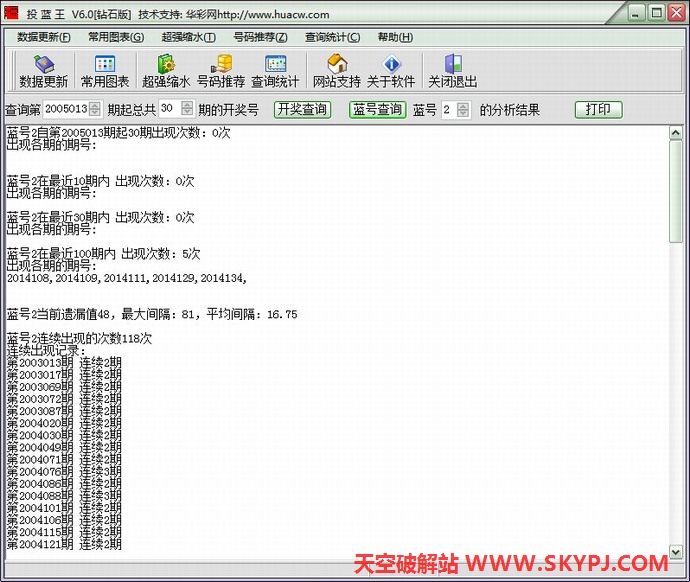Viewport: 690px width, 582px height.
Task: Select the 超强缩水 toolbar icon
Action: [165, 65]
